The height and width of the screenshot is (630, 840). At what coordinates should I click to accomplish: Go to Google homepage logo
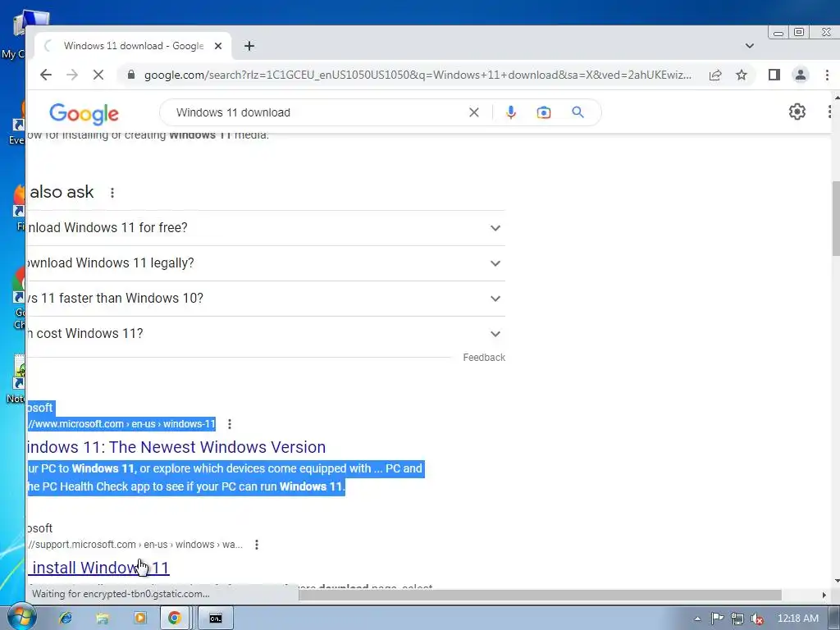[84, 113]
